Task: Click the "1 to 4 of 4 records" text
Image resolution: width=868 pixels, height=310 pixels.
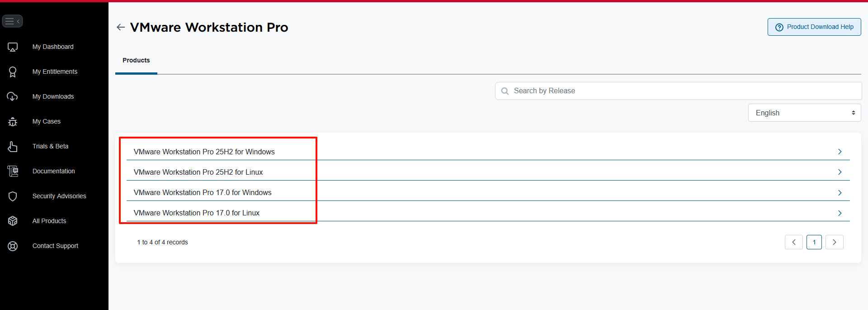Action: [163, 242]
